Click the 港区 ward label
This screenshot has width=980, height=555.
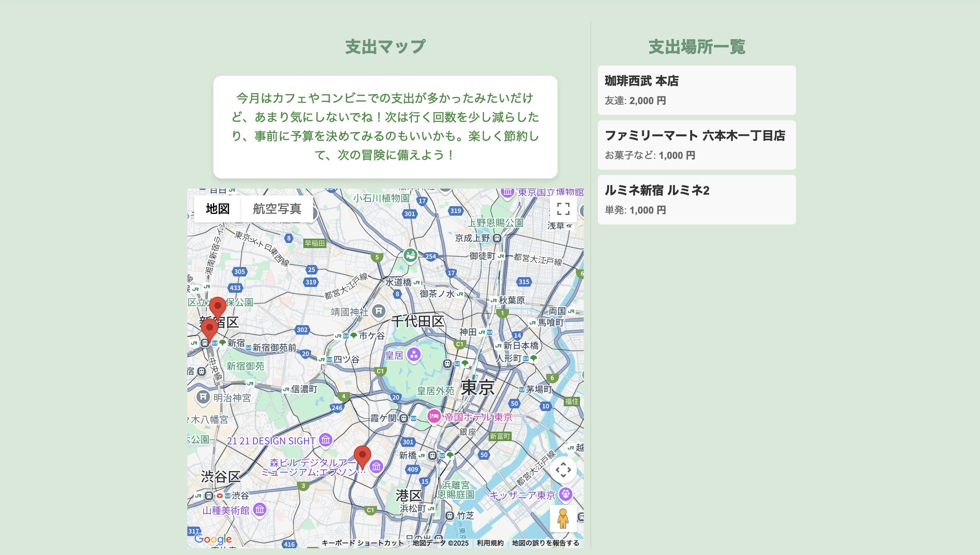(409, 496)
